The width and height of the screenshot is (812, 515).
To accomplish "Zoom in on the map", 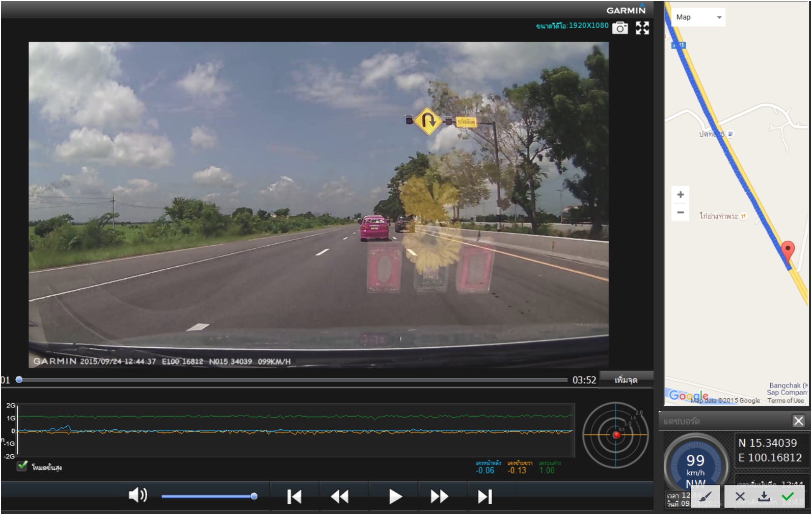I will coord(681,194).
